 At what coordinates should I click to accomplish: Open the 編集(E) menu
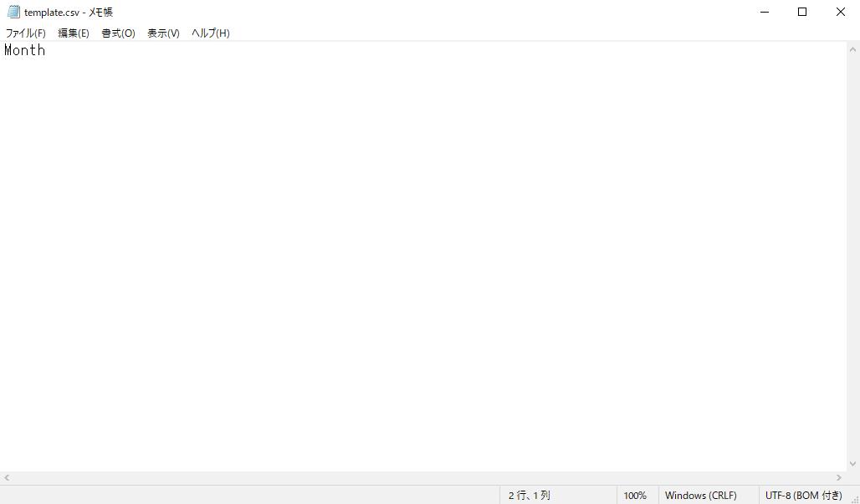coord(74,33)
